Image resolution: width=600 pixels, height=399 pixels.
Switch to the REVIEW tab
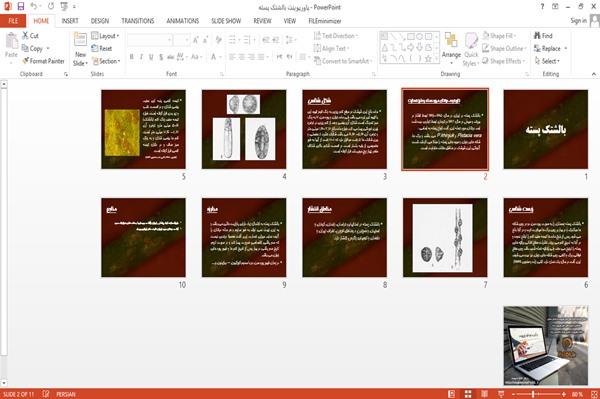(262, 21)
